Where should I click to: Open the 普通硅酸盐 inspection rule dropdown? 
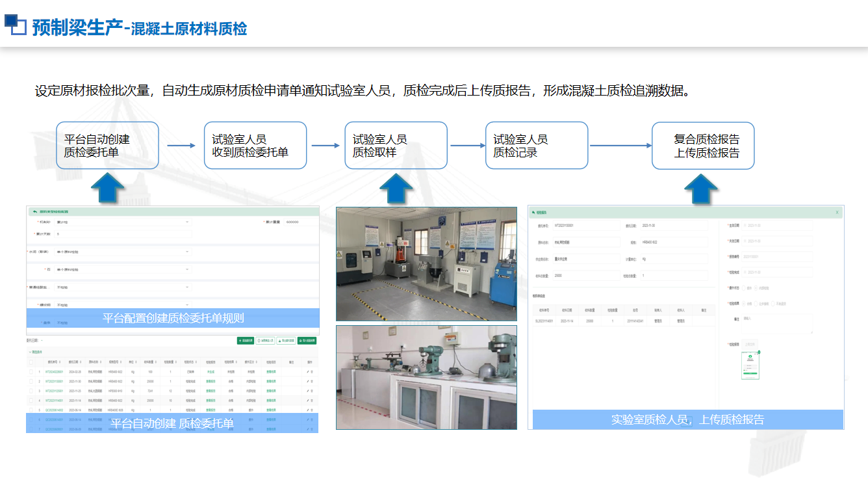[x=123, y=287]
